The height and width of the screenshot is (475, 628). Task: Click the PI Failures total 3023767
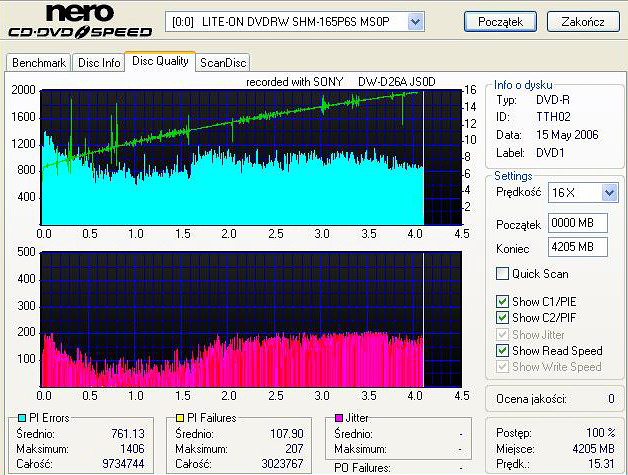click(x=282, y=464)
